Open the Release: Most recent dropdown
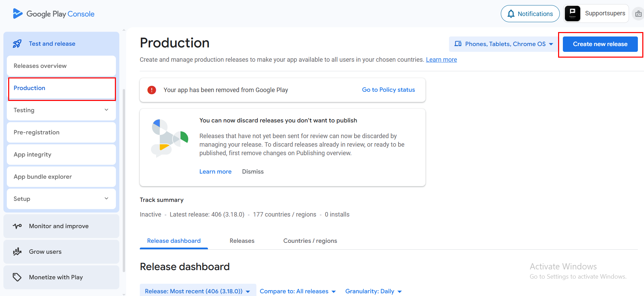The image size is (644, 296). (198, 291)
